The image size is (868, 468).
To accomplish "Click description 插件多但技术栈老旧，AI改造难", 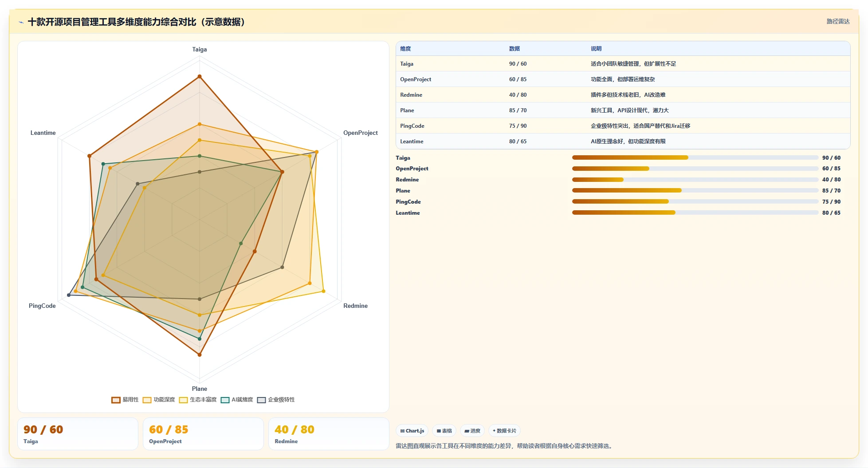I will tap(628, 95).
